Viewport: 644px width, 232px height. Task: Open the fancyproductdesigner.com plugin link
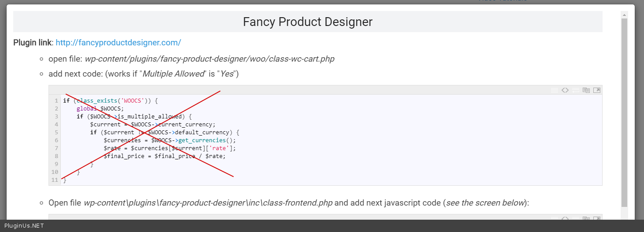tap(118, 43)
